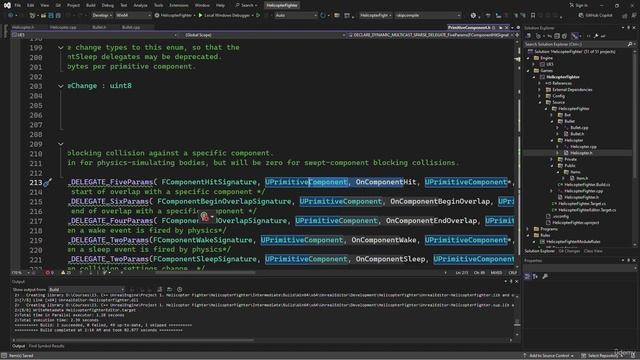Open the Global Scope navigation dropdown

[x=262, y=35]
